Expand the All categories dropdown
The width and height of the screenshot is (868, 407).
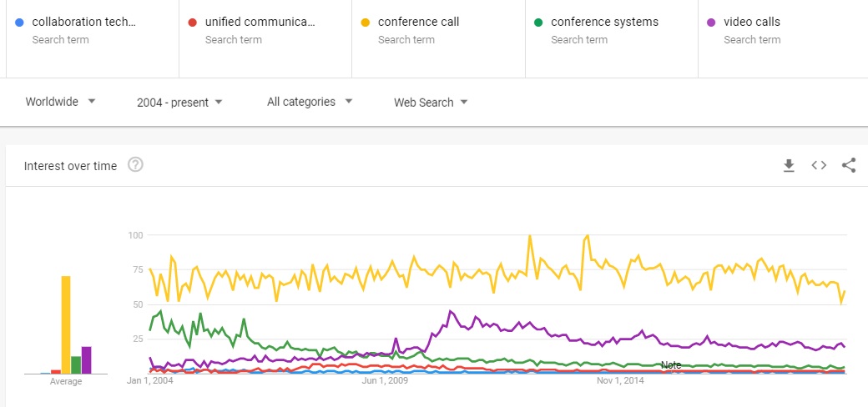pos(310,102)
